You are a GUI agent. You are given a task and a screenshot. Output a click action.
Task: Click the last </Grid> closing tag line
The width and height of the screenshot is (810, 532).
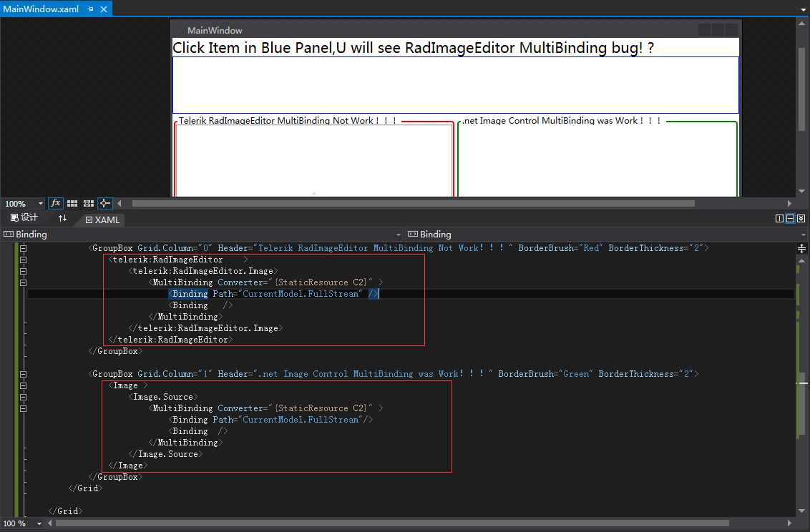coord(65,511)
